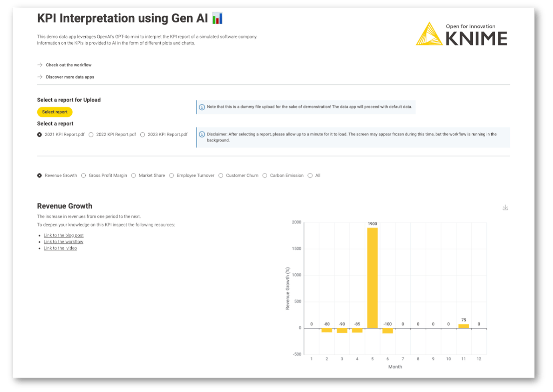Image resolution: width=553 pixels, height=392 pixels.
Task: Open Link to the blog post
Action: [x=63, y=235]
